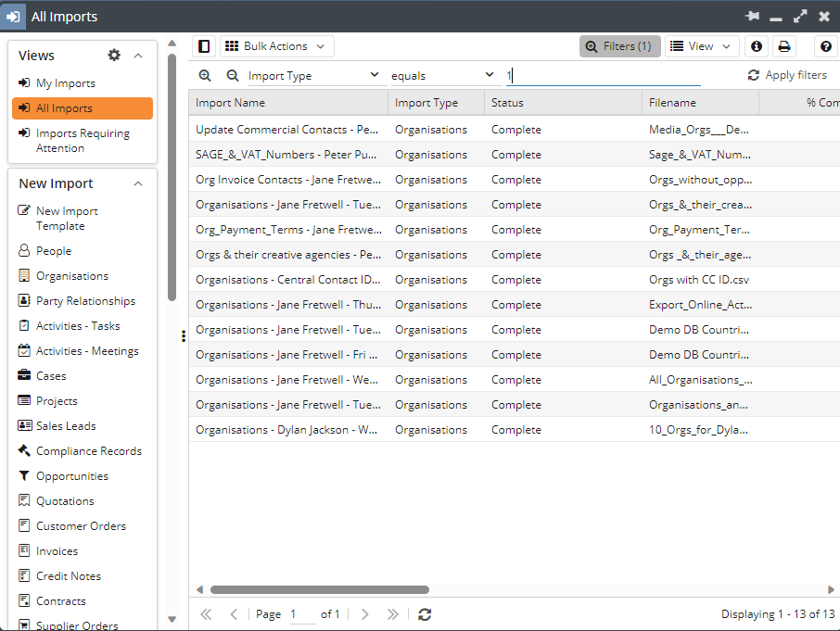The height and width of the screenshot is (631, 840).
Task: Select the SAGE_&_VAT_Numbers import row
Action: coord(515,154)
